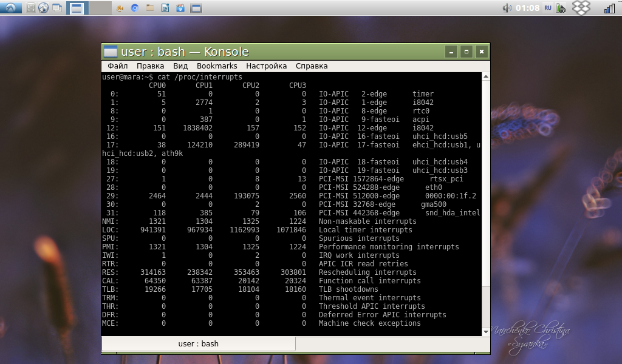Image resolution: width=622 pixels, height=364 pixels.
Task: Click the vertical scrollbar track in Konsole
Action: tap(486, 204)
